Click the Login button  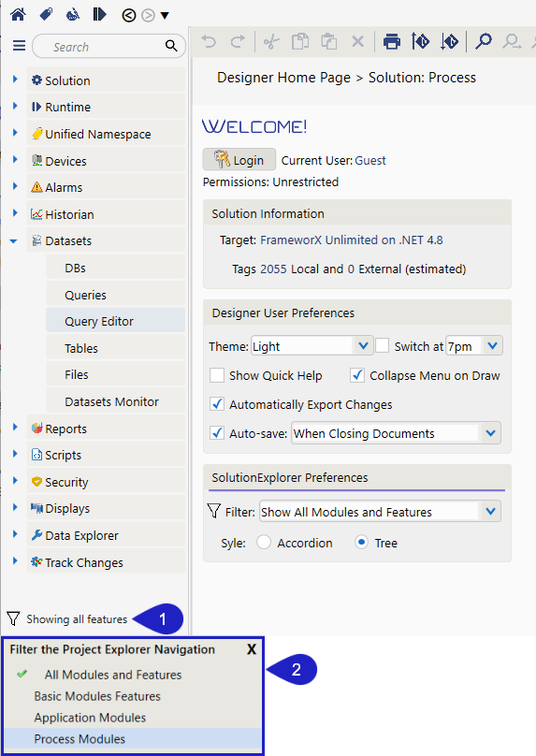239,160
